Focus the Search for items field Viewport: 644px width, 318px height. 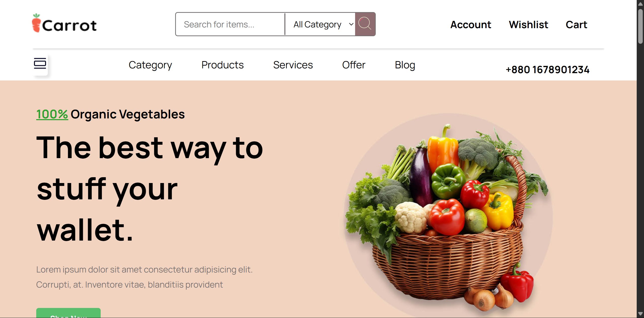pos(230,24)
